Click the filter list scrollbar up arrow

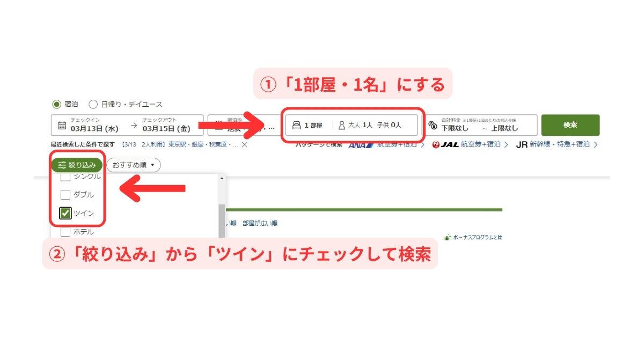222,179
